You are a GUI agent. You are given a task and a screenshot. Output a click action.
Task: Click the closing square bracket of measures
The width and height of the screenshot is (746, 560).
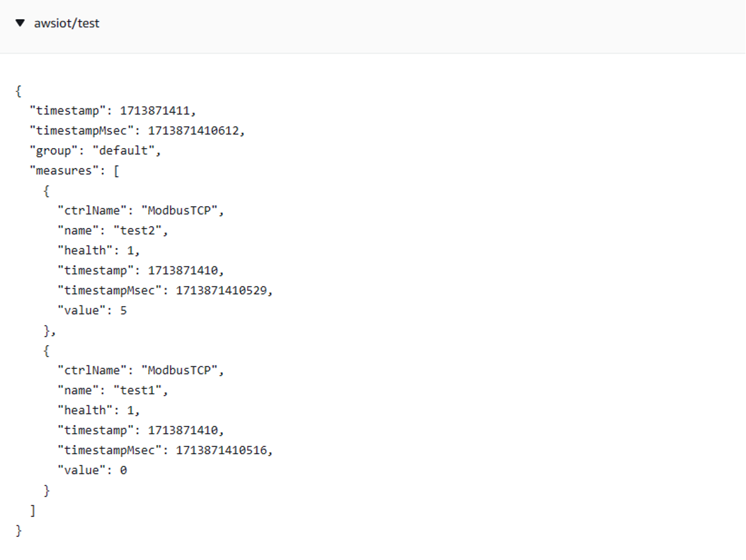[32, 510]
